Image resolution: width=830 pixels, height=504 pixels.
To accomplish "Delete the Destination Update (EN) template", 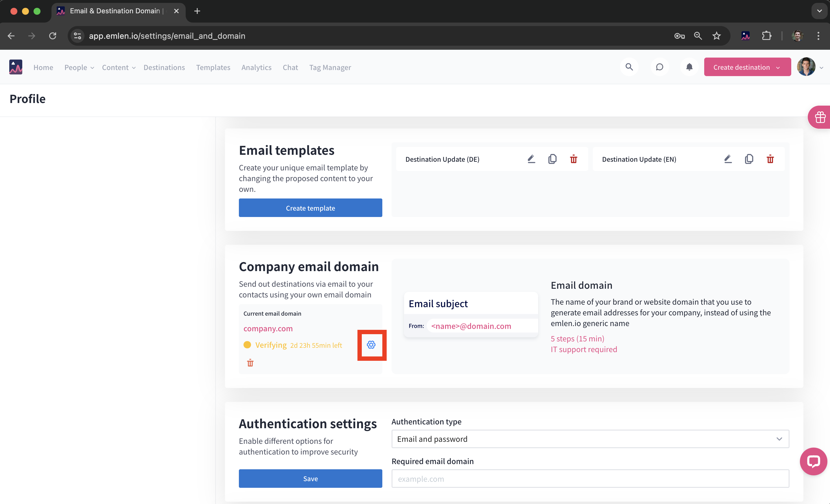I will coord(770,159).
